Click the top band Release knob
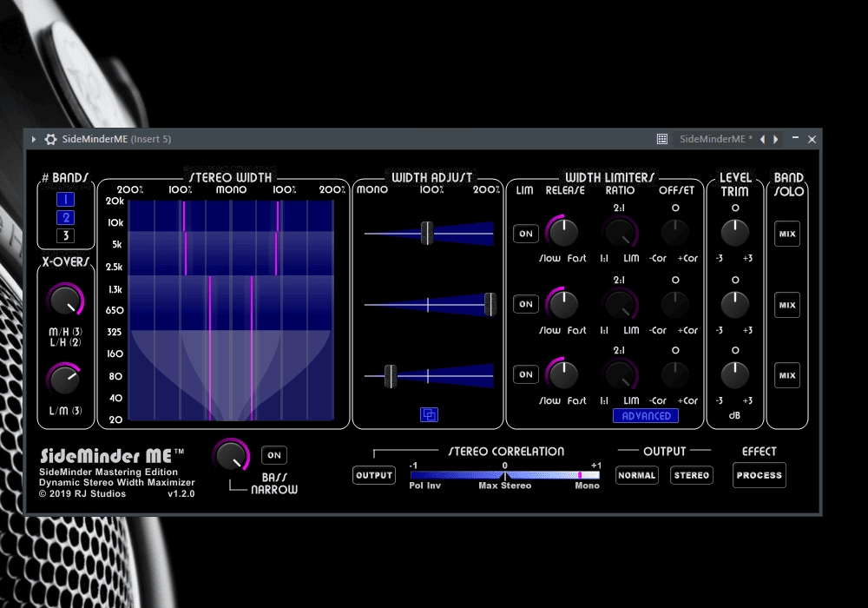 pos(563,232)
